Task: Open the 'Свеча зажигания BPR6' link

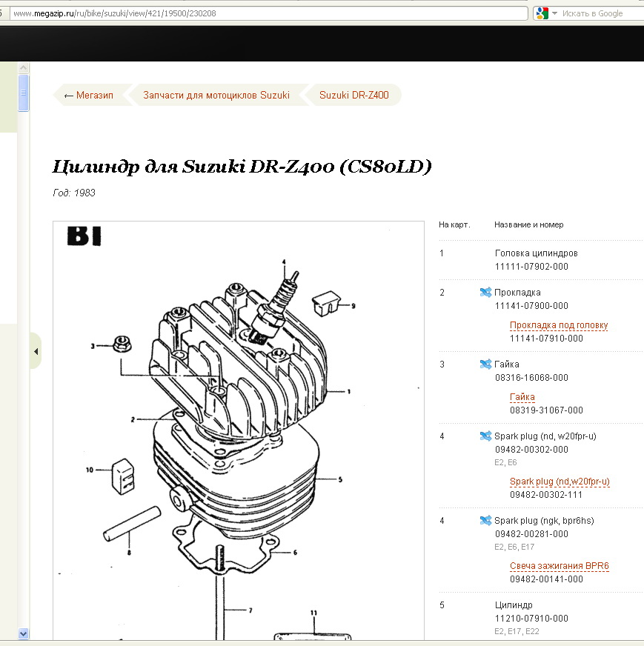Action: [559, 566]
